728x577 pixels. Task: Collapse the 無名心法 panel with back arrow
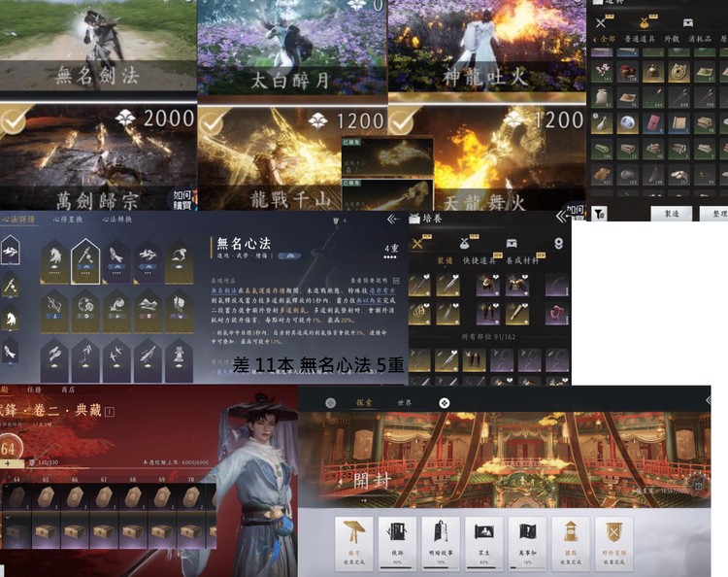393,220
